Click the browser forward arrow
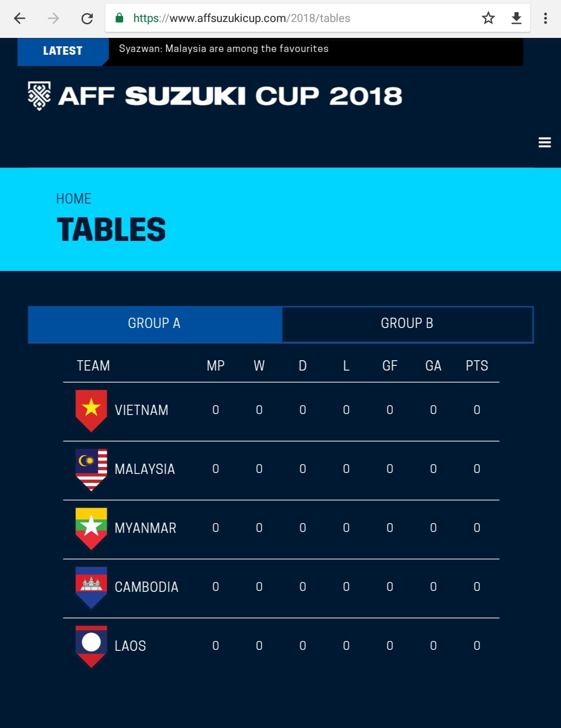 tap(53, 18)
